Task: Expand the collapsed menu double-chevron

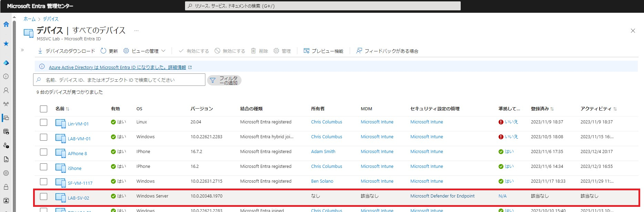Action: 22,50
